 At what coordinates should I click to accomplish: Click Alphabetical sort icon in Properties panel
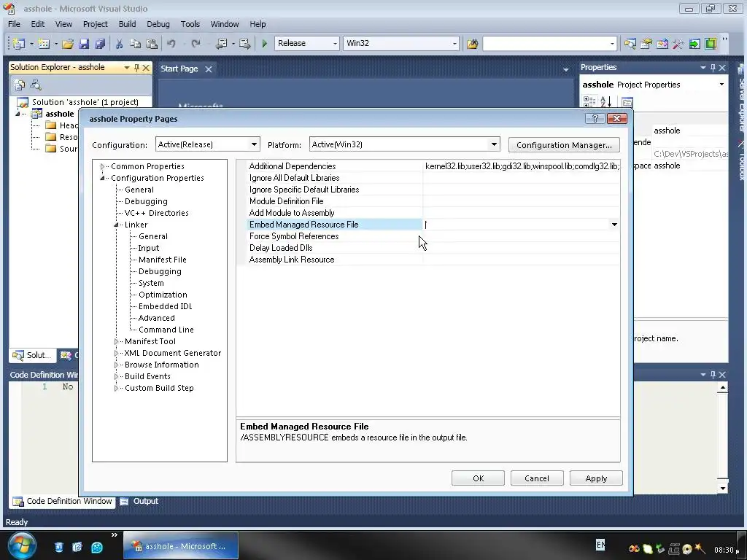click(605, 101)
